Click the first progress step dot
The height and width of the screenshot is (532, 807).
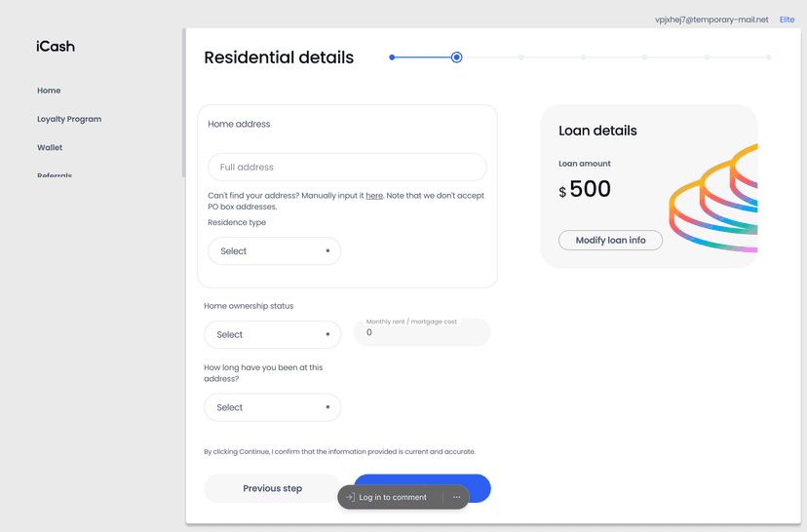point(392,57)
